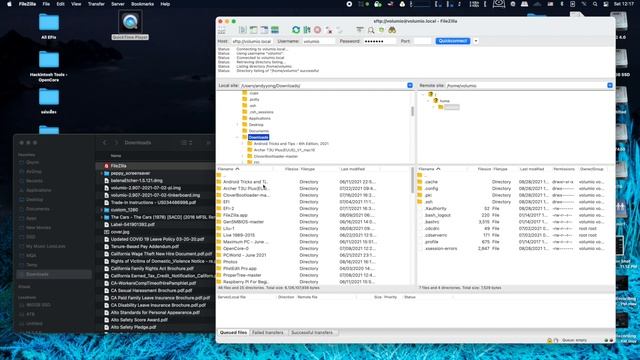This screenshot has height=360, width=640.
Task: Toggle directory comparison magnifier icon
Action: coord(371,30)
